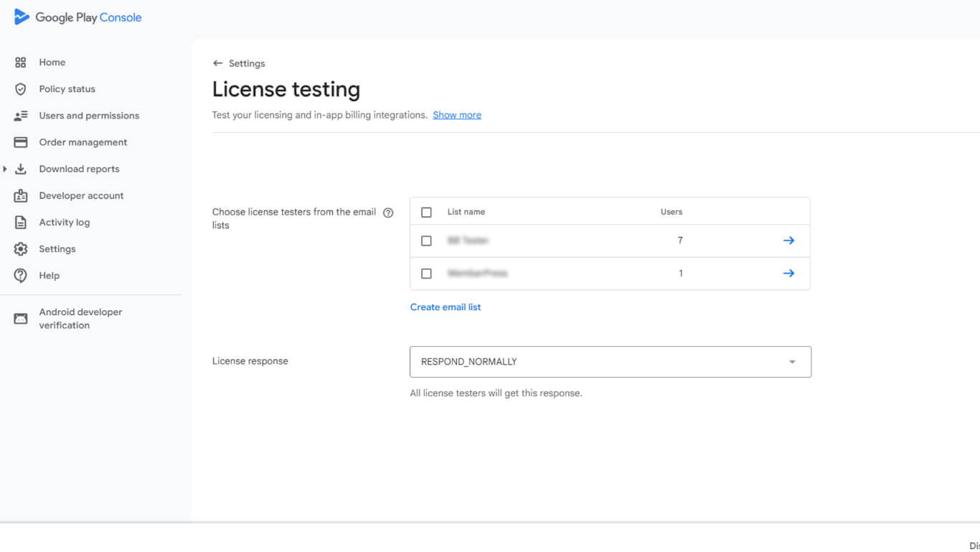Screen dimensions: 980x552
Task: Expand the Download reports section arrow
Action: pos(5,169)
